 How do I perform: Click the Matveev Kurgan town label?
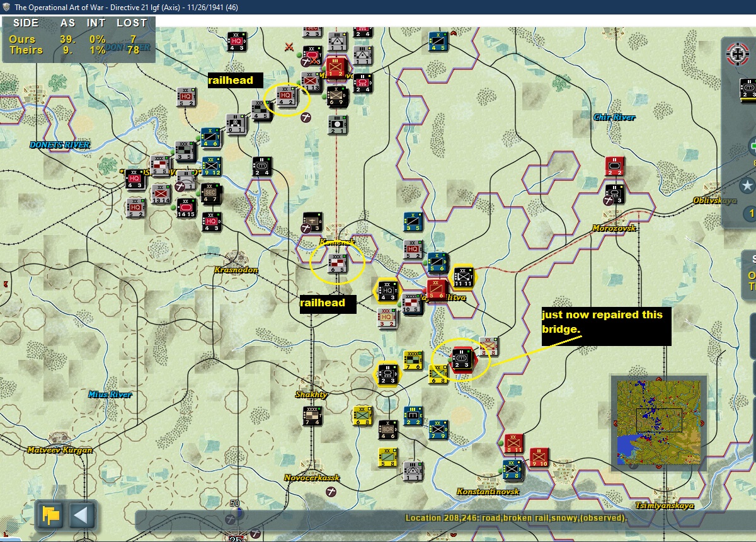tap(59, 450)
